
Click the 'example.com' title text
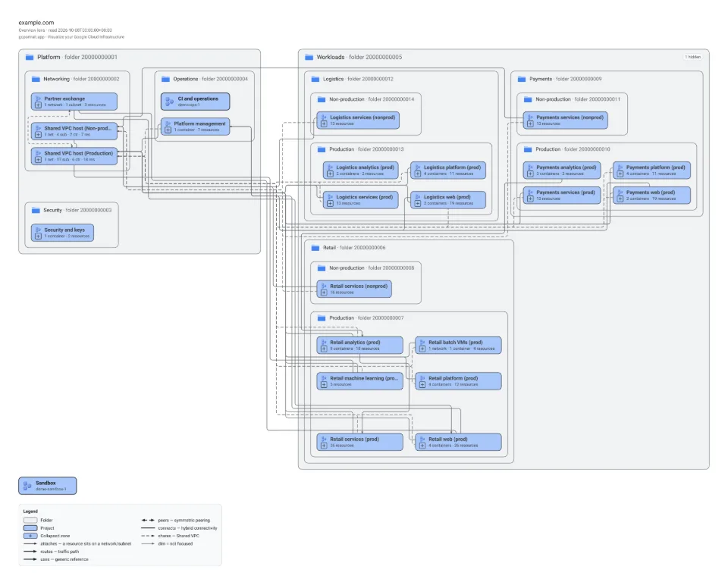pos(36,22)
